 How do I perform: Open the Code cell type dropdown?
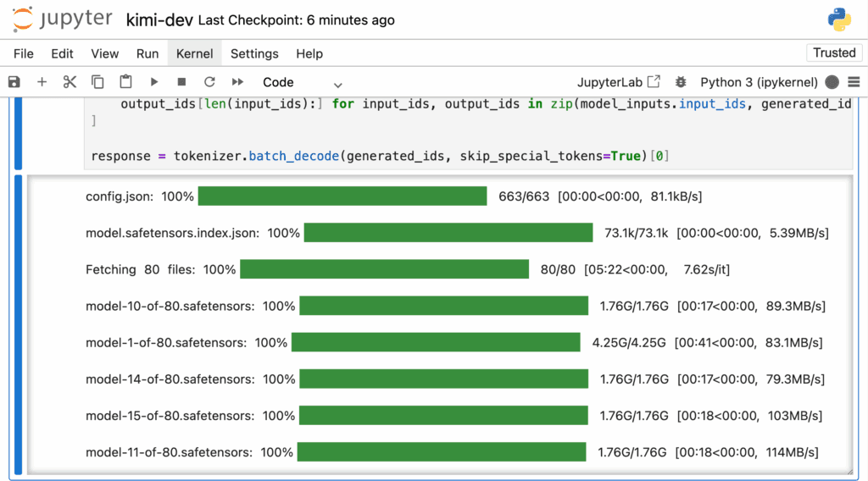(x=303, y=82)
